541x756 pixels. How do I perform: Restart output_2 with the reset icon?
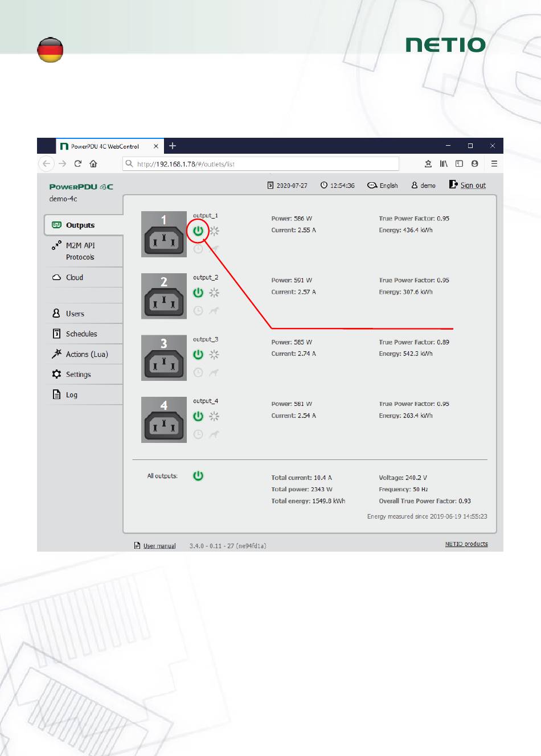[214, 293]
